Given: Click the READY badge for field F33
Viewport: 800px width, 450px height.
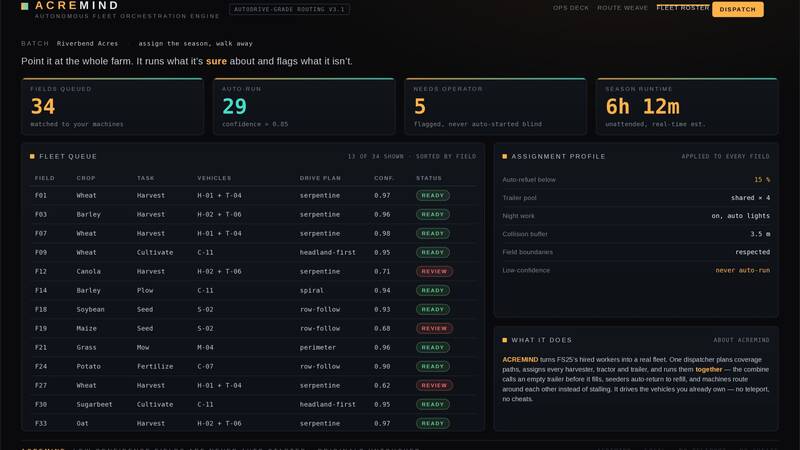Looking at the screenshot, I should tap(433, 423).
